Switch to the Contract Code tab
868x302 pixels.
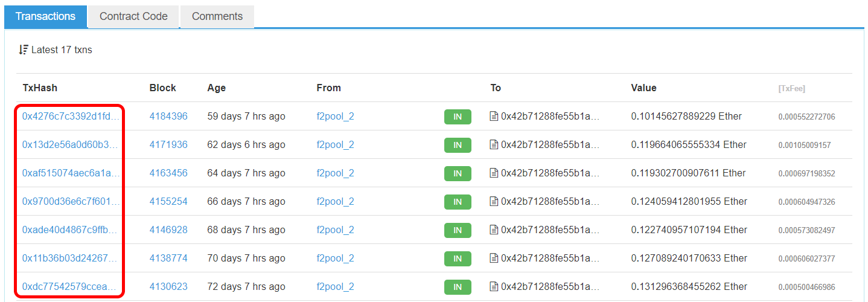click(133, 16)
